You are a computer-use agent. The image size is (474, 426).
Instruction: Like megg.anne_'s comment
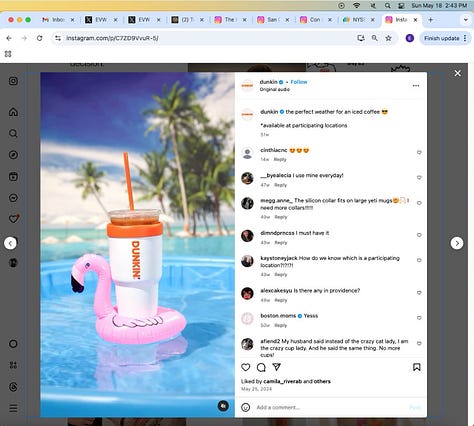[x=419, y=203]
